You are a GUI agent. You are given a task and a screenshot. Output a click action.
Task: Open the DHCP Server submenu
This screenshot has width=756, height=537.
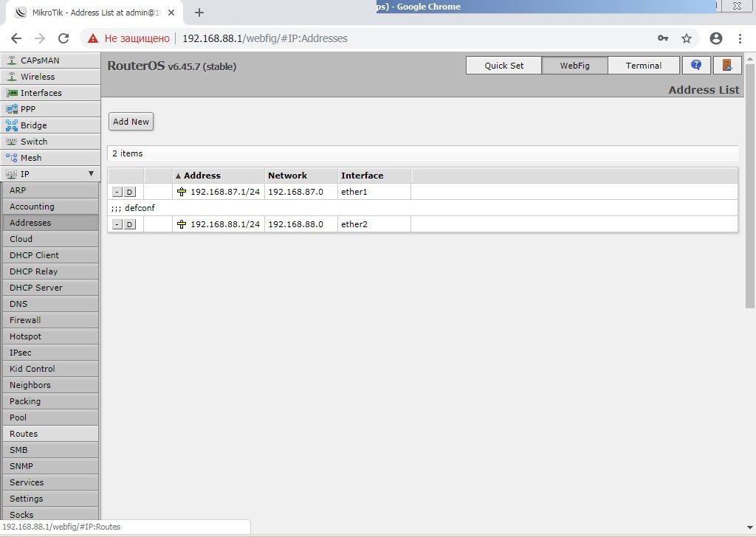click(50, 288)
